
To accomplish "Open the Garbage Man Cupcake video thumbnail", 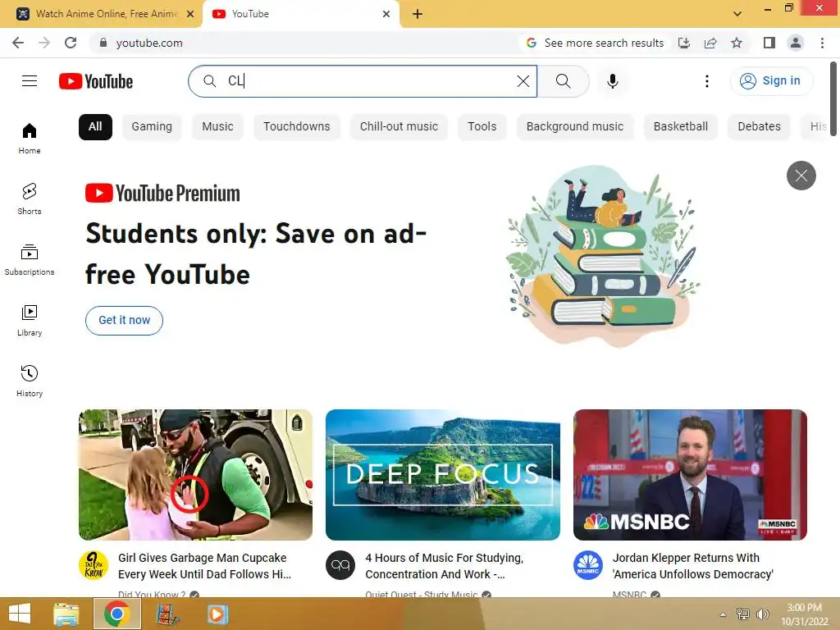I will point(195,475).
